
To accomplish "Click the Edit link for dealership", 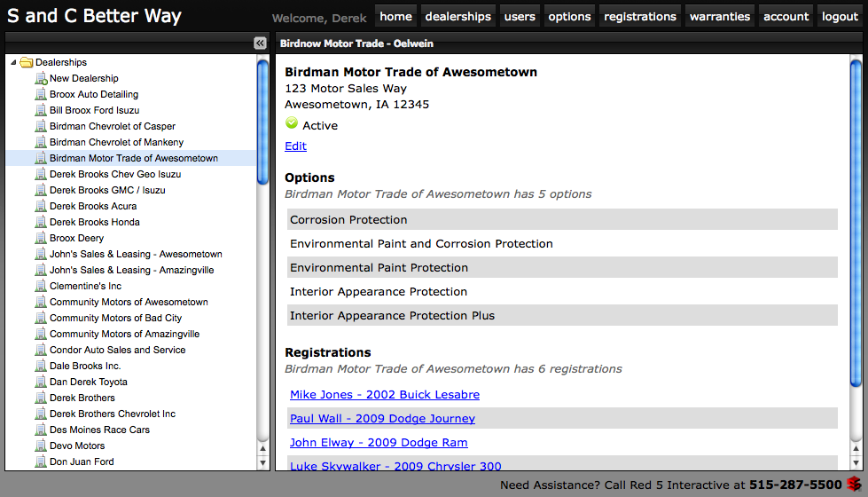I will click(295, 146).
